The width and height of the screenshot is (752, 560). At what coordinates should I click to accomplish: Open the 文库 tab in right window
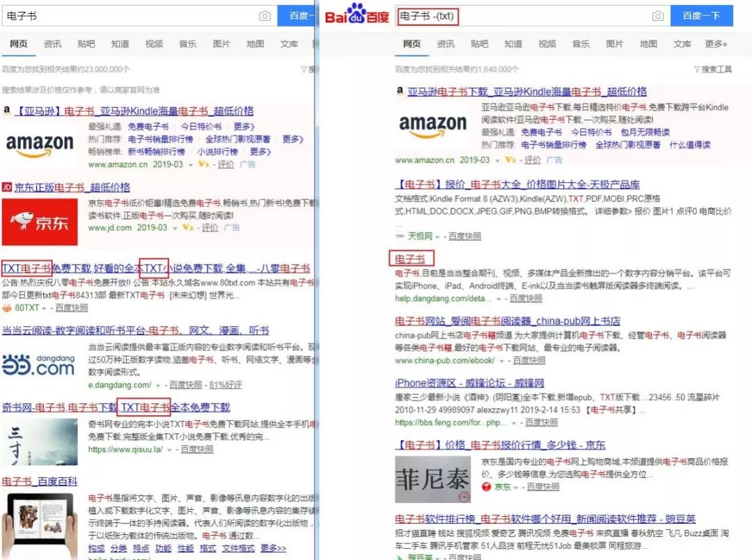(682, 44)
